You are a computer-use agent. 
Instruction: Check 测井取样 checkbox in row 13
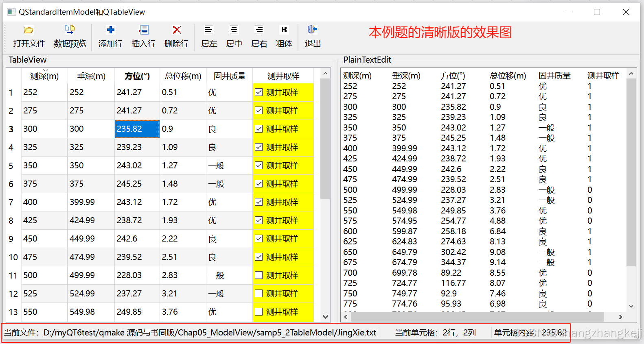pos(259,312)
